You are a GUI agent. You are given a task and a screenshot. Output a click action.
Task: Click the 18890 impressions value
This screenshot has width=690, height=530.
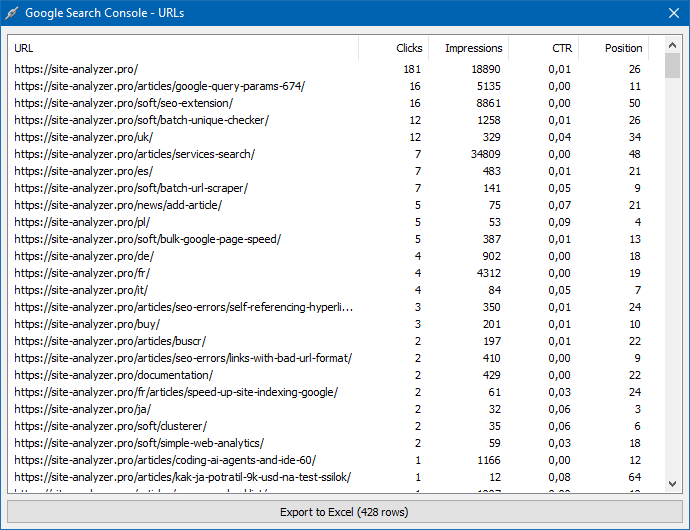point(486,69)
